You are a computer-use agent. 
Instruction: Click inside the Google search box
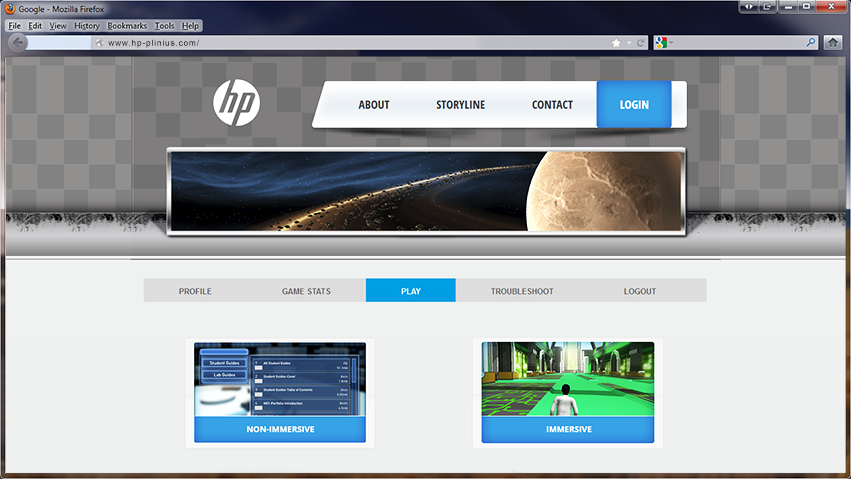[x=738, y=42]
